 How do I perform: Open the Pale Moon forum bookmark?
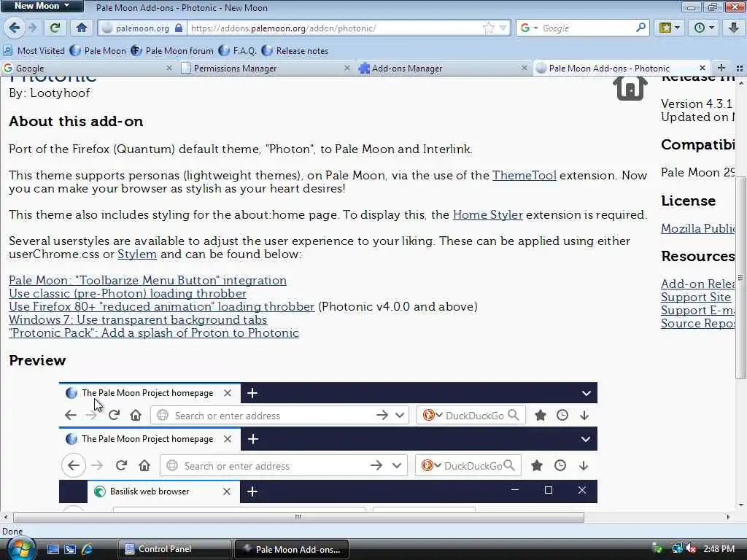(x=172, y=50)
